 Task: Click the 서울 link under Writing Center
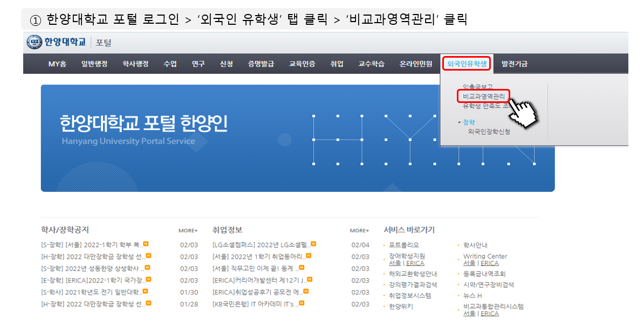pos(469,264)
